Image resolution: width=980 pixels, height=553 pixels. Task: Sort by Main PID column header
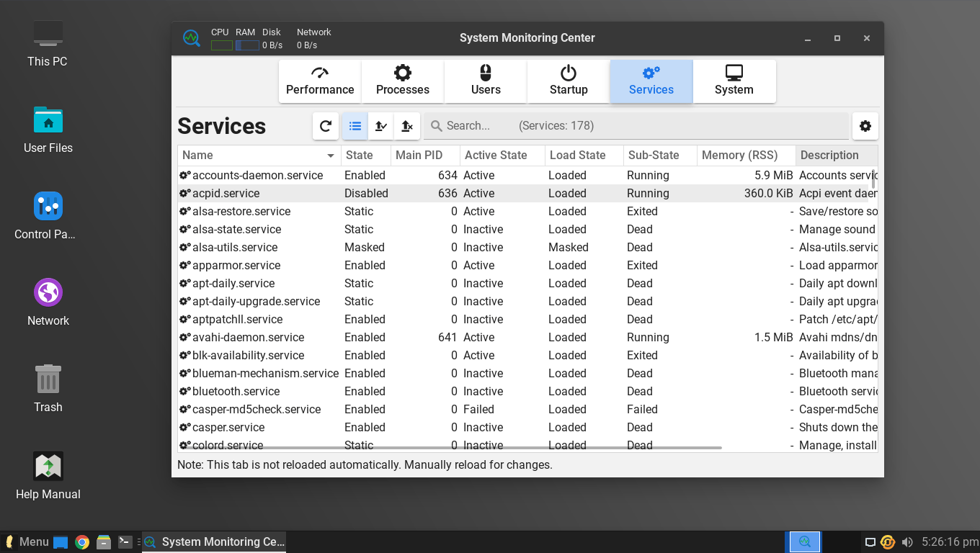(x=425, y=155)
